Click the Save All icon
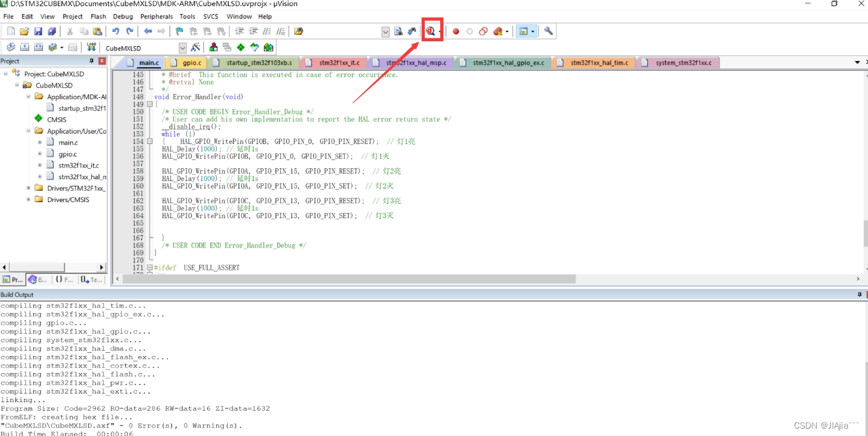 pyautogui.click(x=52, y=31)
